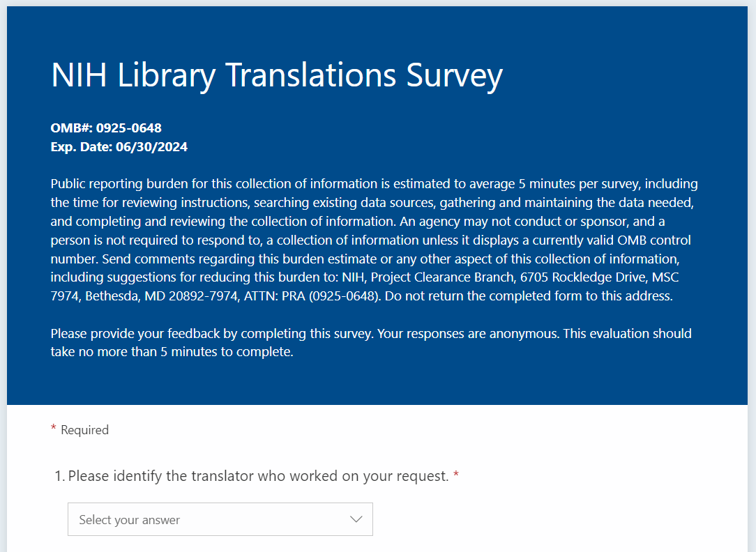Click the red asterisk beside 'Required'
Image resolution: width=756 pixels, height=552 pixels.
click(x=54, y=429)
